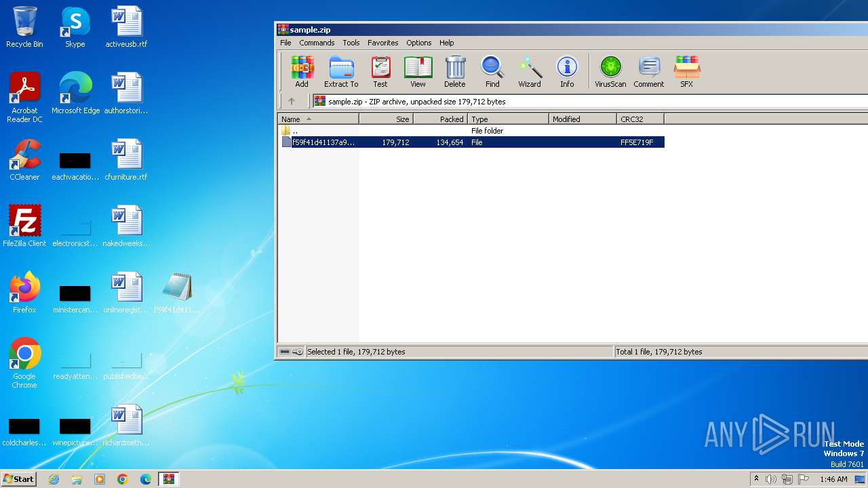The height and width of the screenshot is (488, 868).
Task: Select the eachvacatio... desktop item
Action: 75,166
